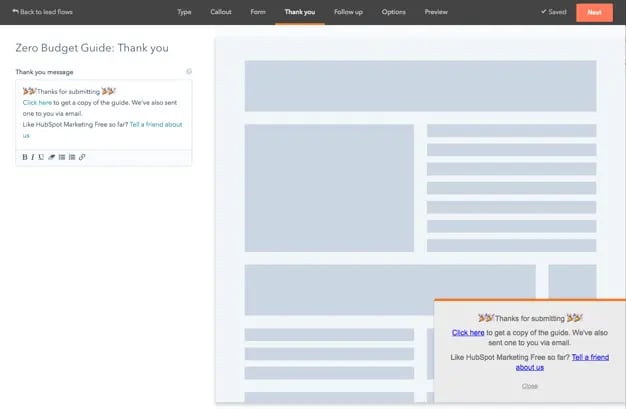
Task: Open the Options tab
Action: [x=394, y=12]
